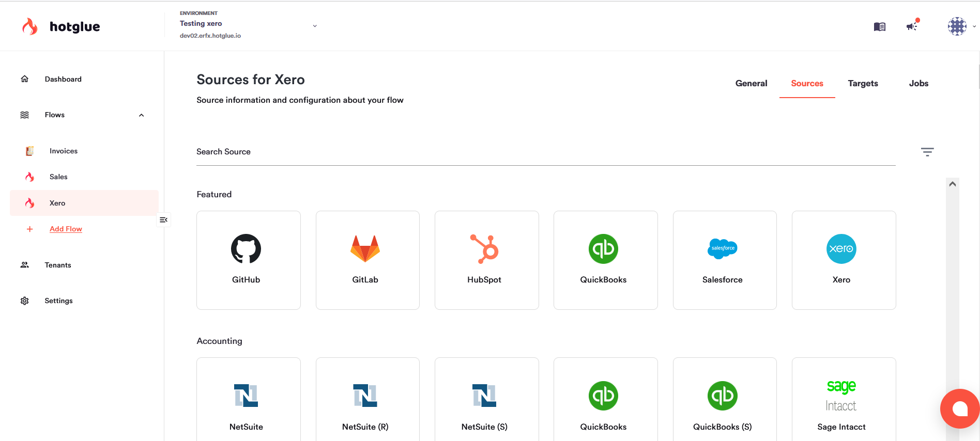Click the Sales flame icon
The height and width of the screenshot is (441, 980).
coord(29,177)
